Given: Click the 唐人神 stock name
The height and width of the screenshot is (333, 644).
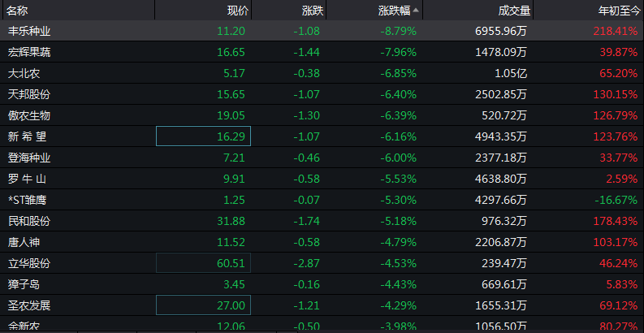Looking at the screenshot, I should [24, 243].
